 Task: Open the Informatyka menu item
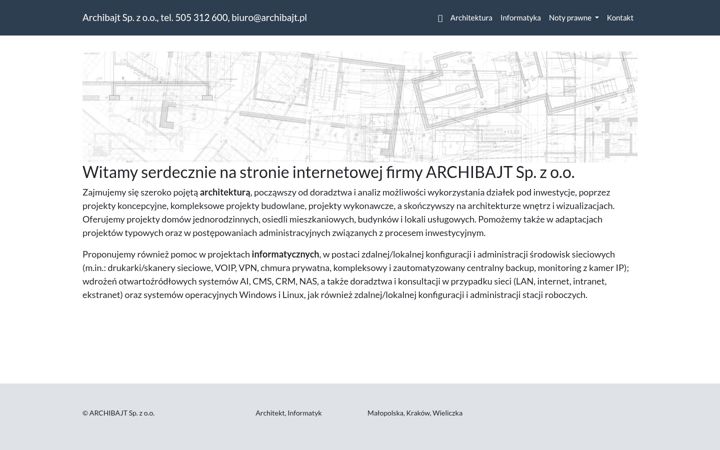click(520, 18)
